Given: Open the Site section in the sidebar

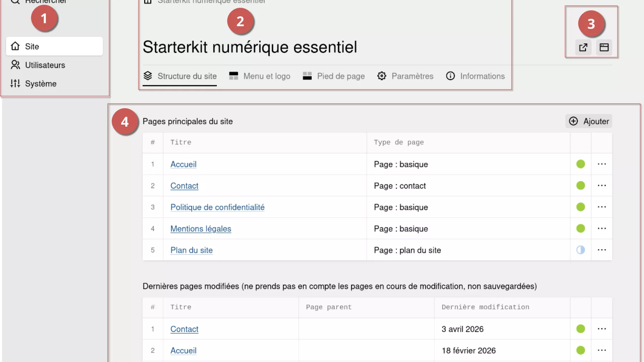Looking at the screenshot, I should 54,46.
